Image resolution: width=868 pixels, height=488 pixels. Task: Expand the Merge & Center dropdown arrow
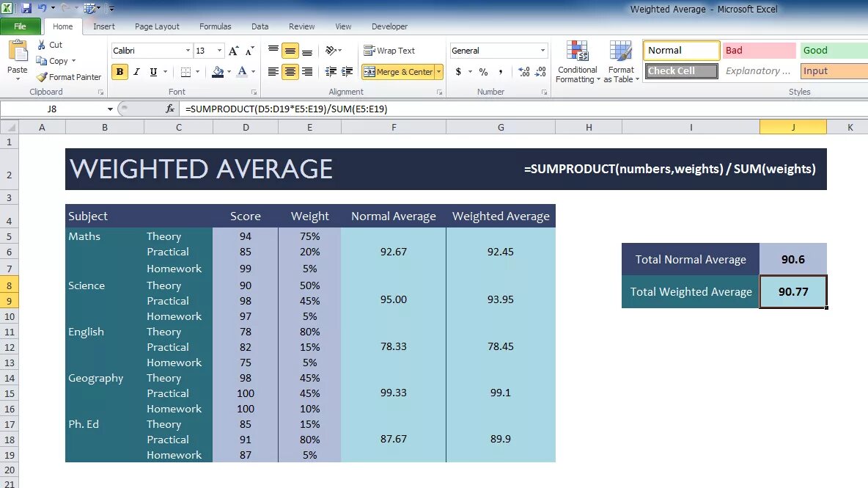(x=438, y=72)
